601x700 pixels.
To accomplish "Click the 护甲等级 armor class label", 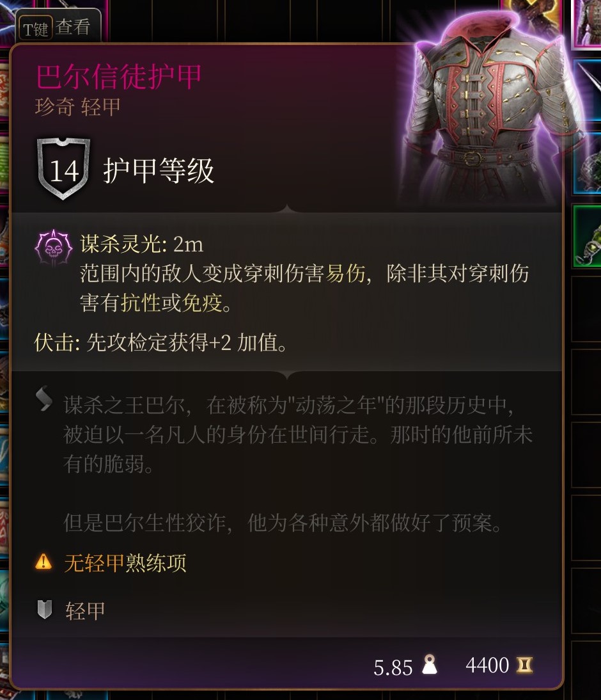I will pyautogui.click(x=159, y=171).
